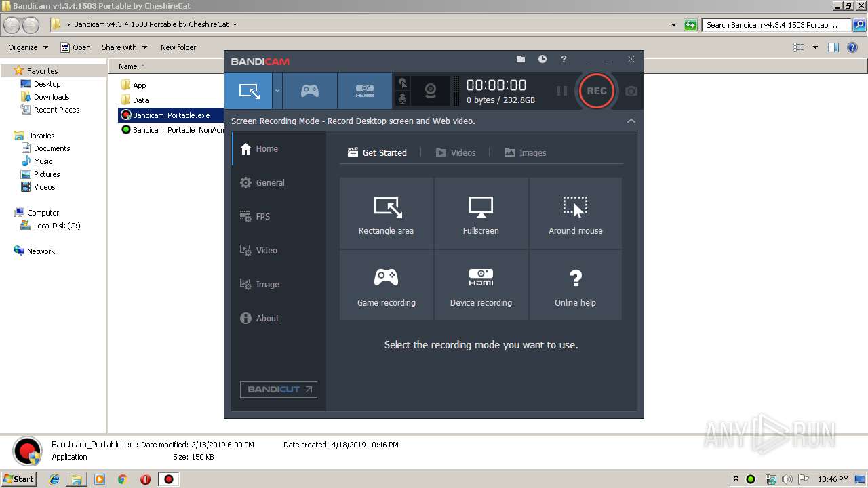Open General settings in sidebar
The image size is (868, 488).
coord(279,183)
